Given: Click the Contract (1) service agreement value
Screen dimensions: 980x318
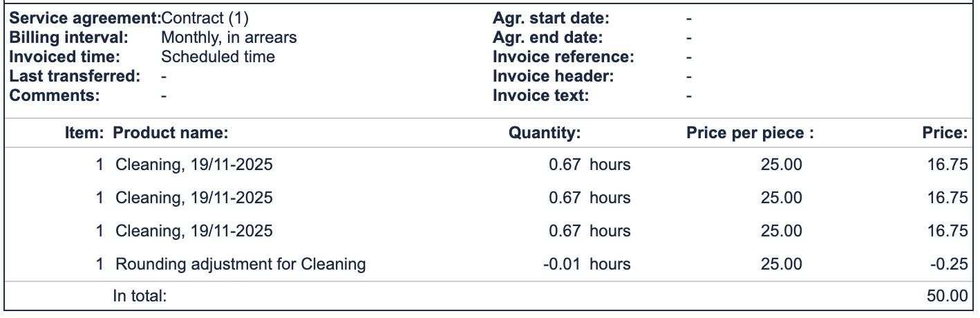Looking at the screenshot, I should 204,19.
